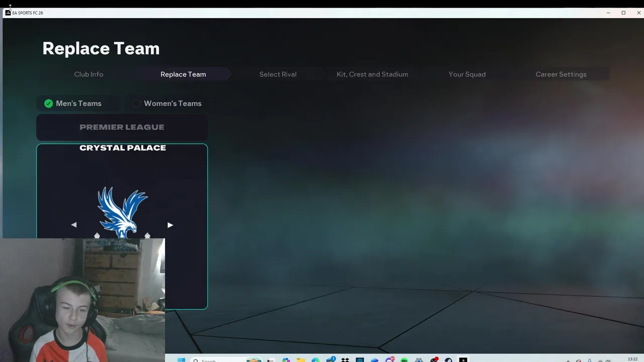Open File Explorer from the taskbar

coord(301,359)
